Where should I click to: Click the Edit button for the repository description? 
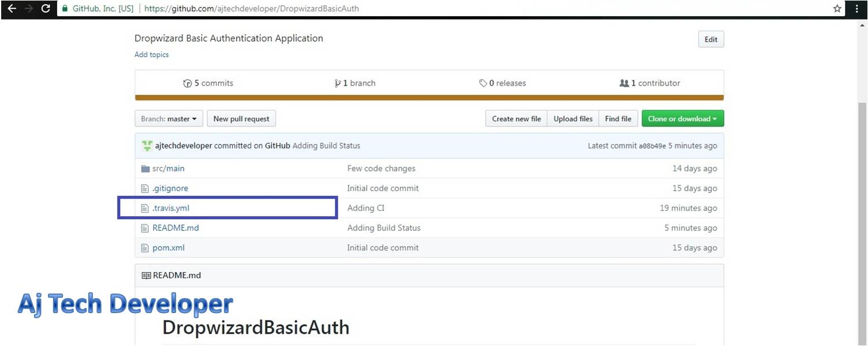pyautogui.click(x=711, y=39)
